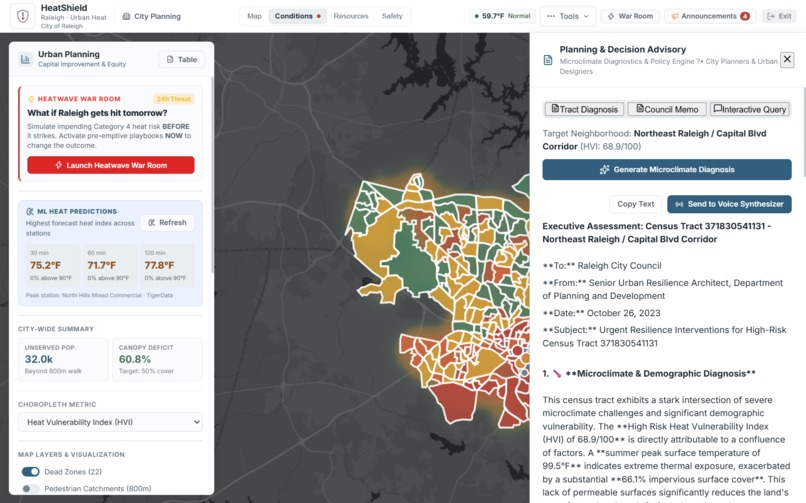Click the lightning icon in War Room button
This screenshot has width=806, height=503.
pos(611,16)
